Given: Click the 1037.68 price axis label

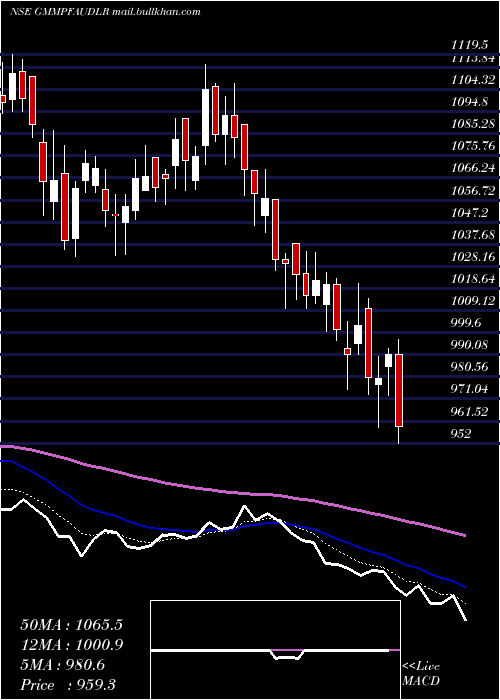Looking at the screenshot, I should [473, 234].
